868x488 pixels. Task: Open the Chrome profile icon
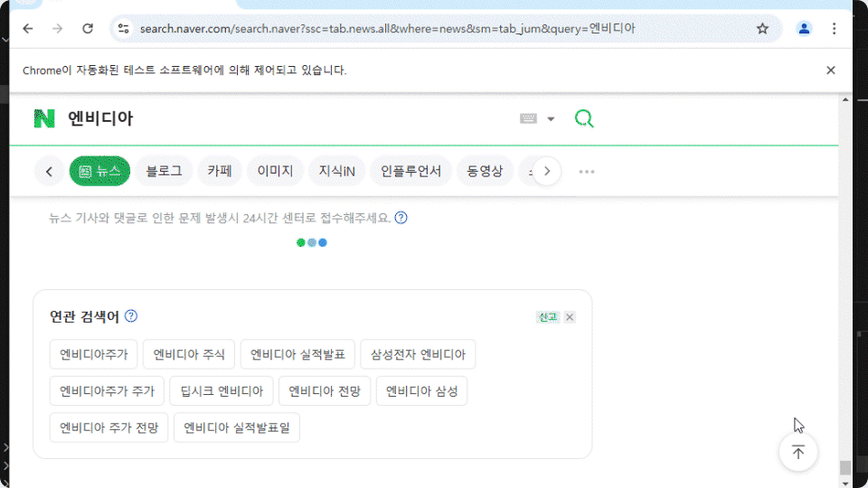(804, 28)
